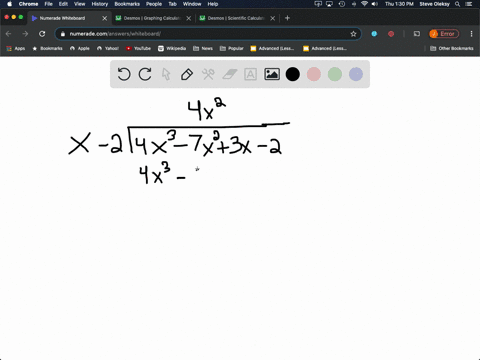Viewport: 480px width, 360px height.
Task: Close the Numerade Whiteboard tab
Action: point(104,18)
